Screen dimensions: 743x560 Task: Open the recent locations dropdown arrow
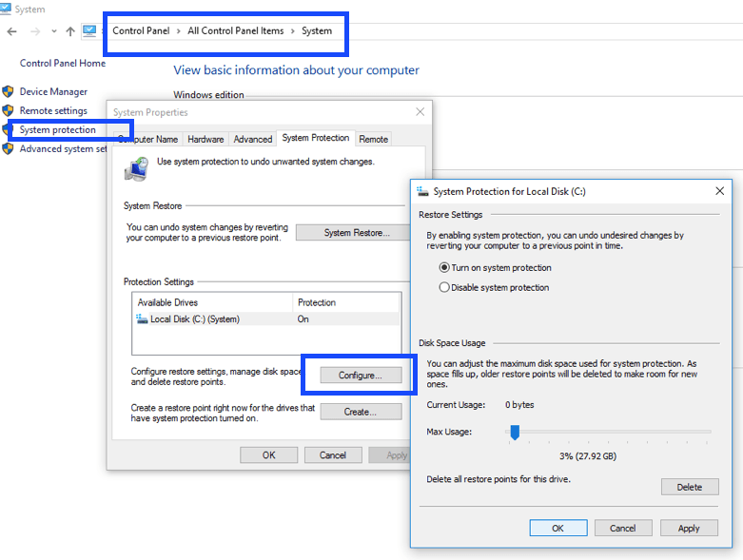click(54, 31)
